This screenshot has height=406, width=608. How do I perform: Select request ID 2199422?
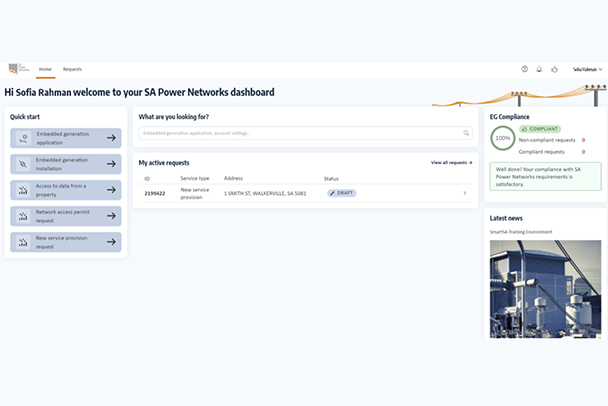click(155, 193)
